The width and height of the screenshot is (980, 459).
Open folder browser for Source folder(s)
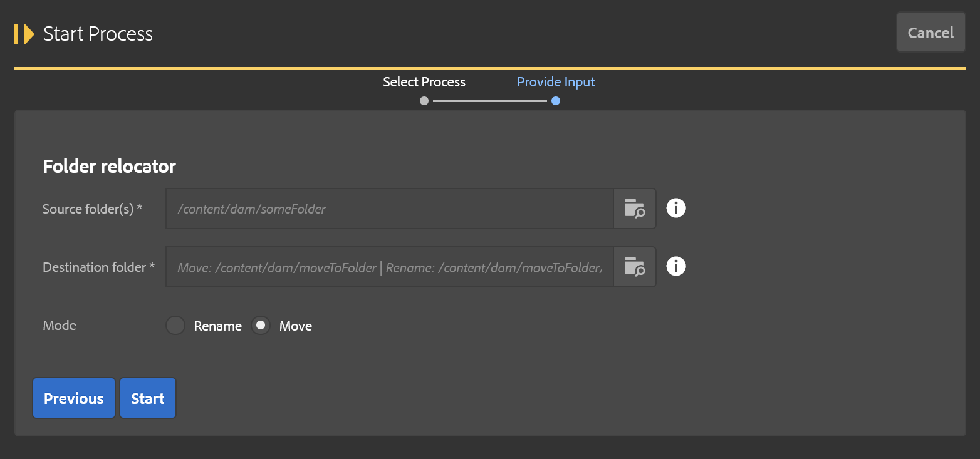[634, 209]
